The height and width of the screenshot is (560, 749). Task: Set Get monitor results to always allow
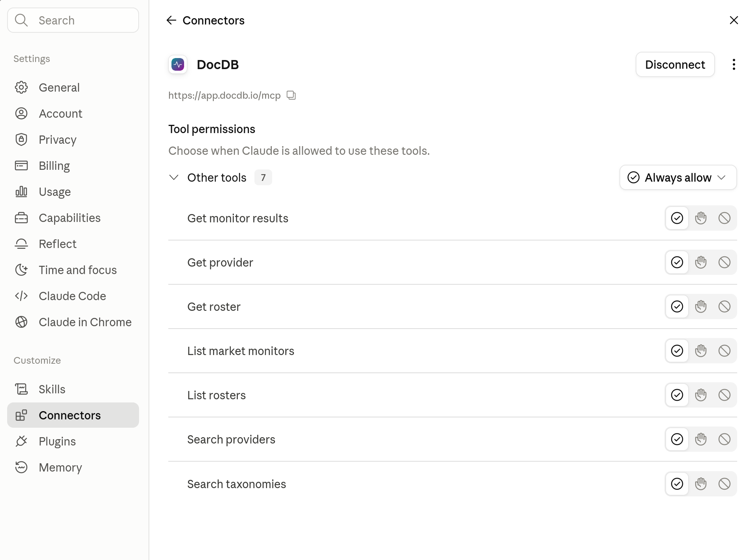coord(677,218)
